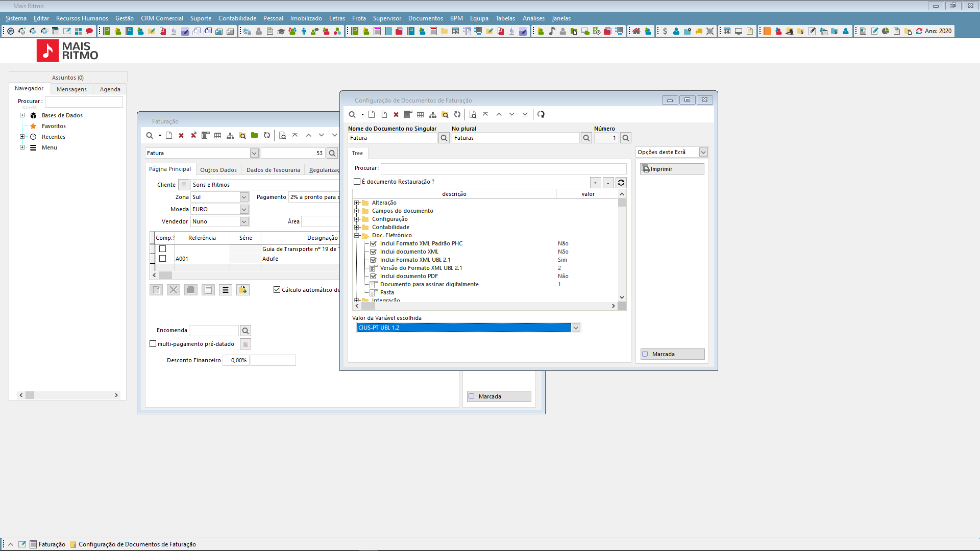Check Comp. box on Guia de Transporte row
Viewport: 980px width, 551px height.
tap(163, 249)
